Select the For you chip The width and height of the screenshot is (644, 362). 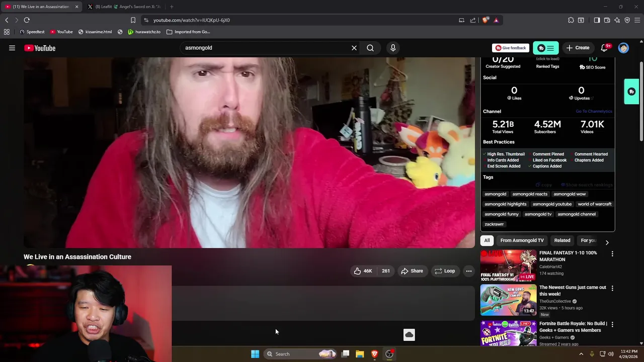click(x=588, y=240)
